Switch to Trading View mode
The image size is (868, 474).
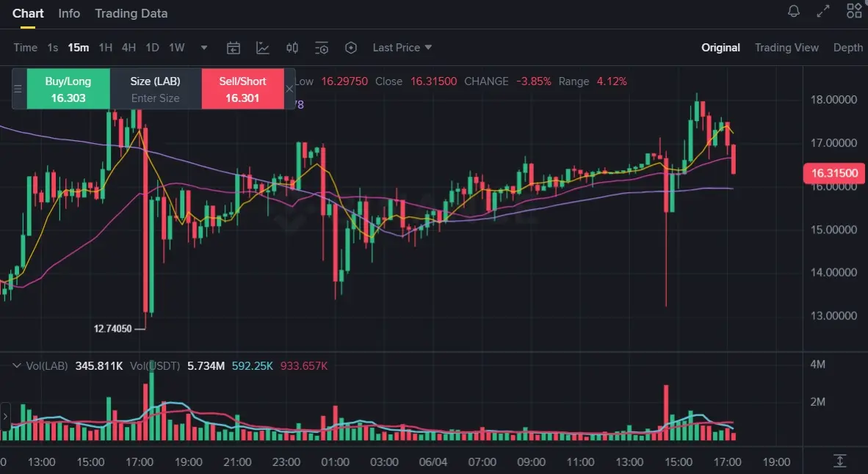[x=786, y=48]
